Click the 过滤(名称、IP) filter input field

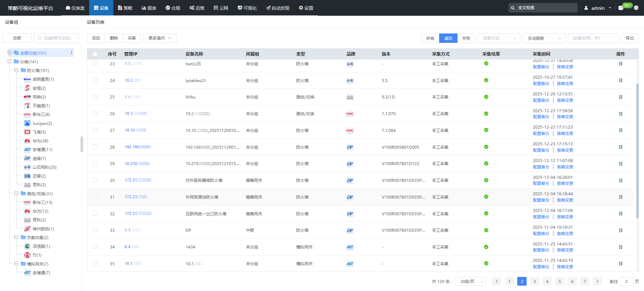592,38
